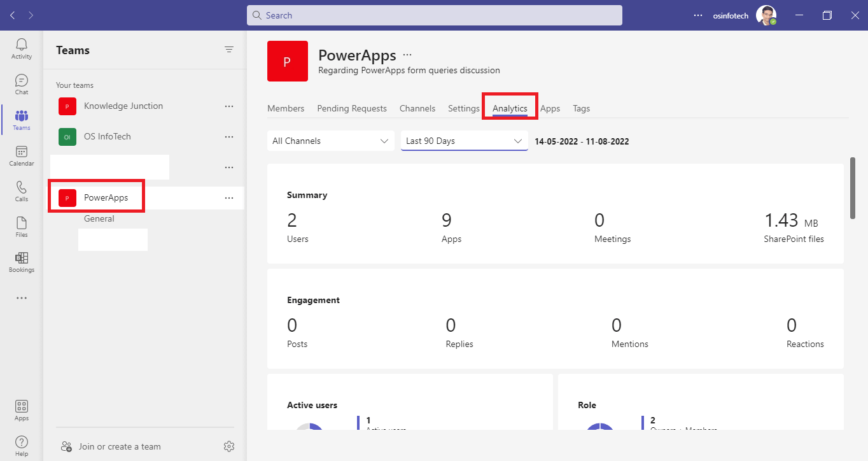Switch to the Channels tab

pyautogui.click(x=417, y=108)
